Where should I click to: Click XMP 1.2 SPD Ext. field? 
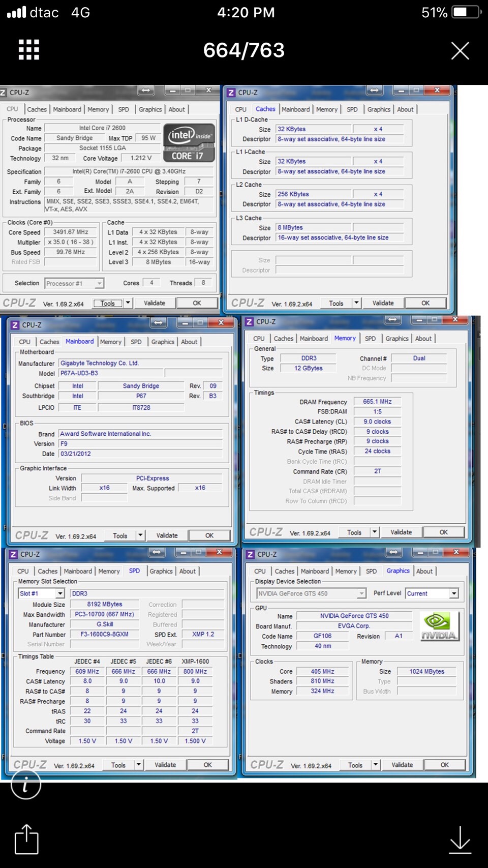[x=203, y=635]
